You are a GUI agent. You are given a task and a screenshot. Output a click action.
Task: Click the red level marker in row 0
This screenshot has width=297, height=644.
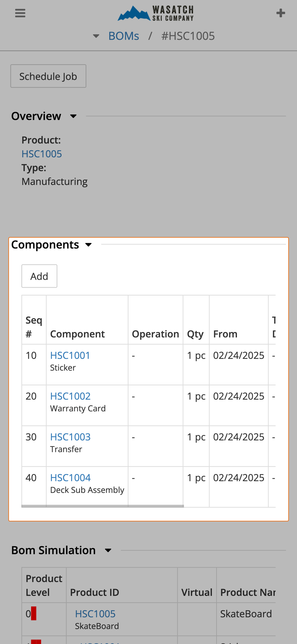point(34,614)
